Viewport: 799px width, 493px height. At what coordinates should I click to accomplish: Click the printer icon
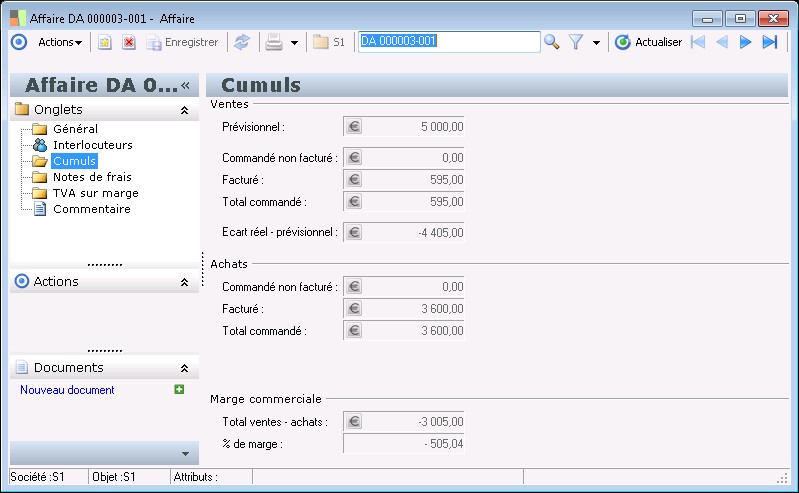pyautogui.click(x=274, y=42)
